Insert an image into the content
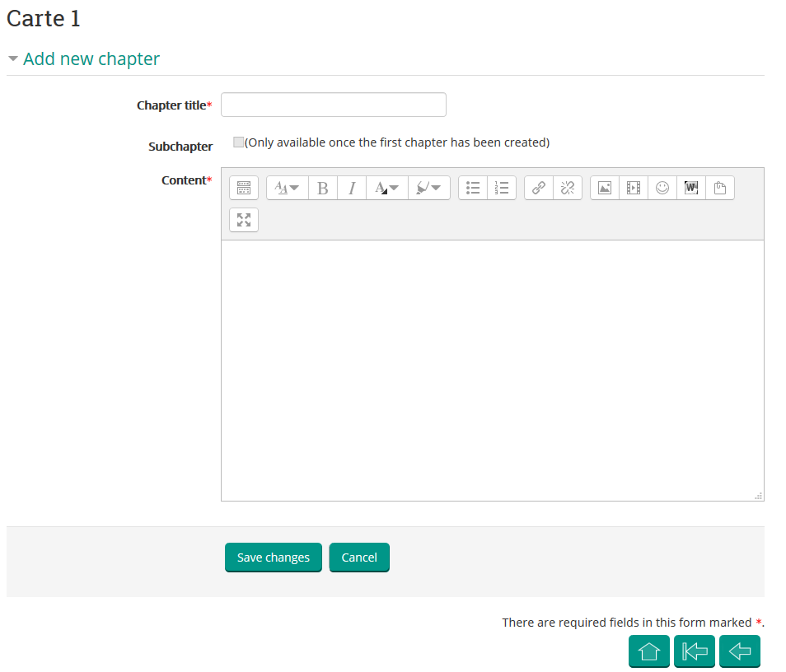Screen dimensions: 786x672 605,188
